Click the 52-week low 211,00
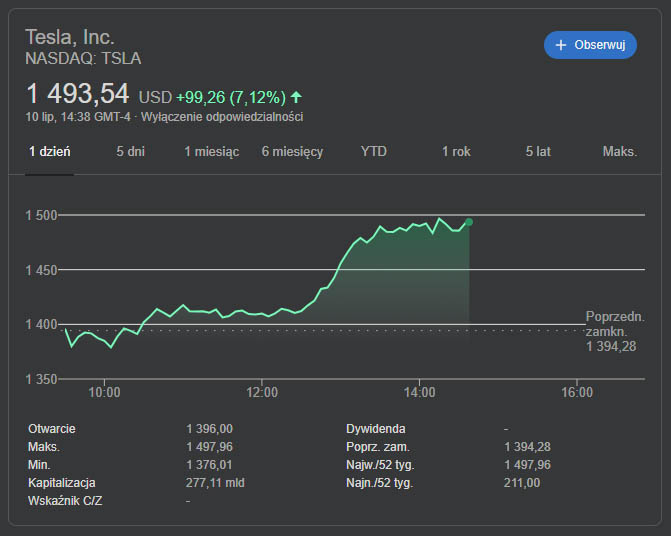The height and width of the screenshot is (536, 671). coord(522,483)
